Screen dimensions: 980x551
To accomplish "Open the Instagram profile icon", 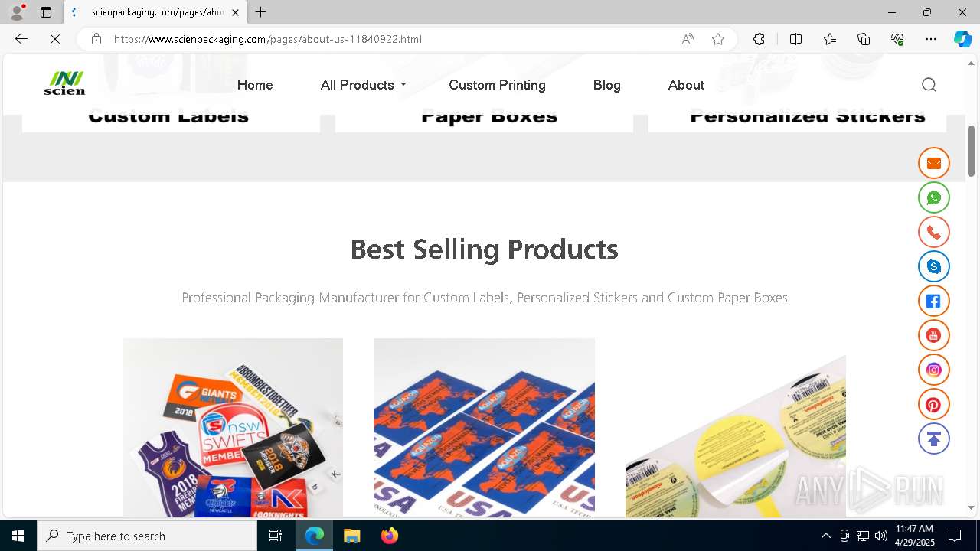I will [933, 370].
